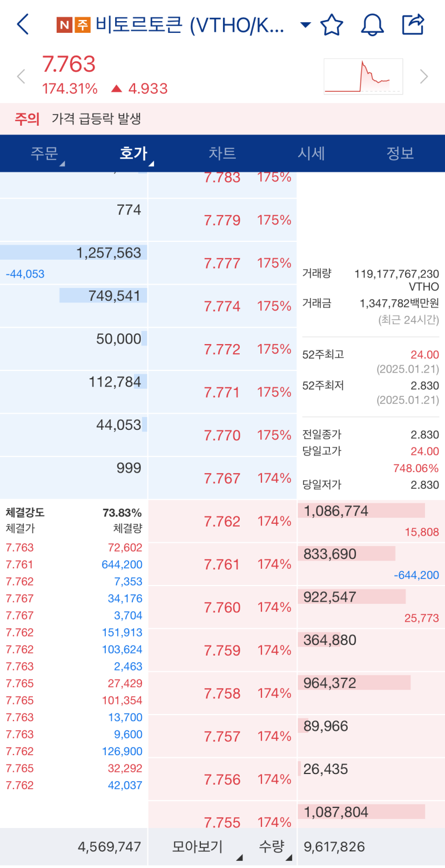The image size is (445, 868).
Task: Add VTHO to favorites via star icon
Action: pyautogui.click(x=332, y=24)
